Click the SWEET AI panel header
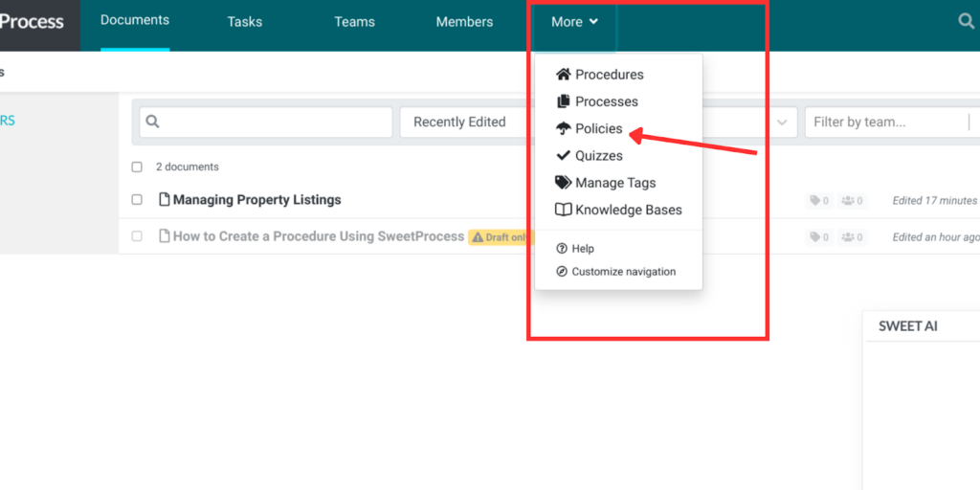The height and width of the screenshot is (490, 980). (908, 325)
